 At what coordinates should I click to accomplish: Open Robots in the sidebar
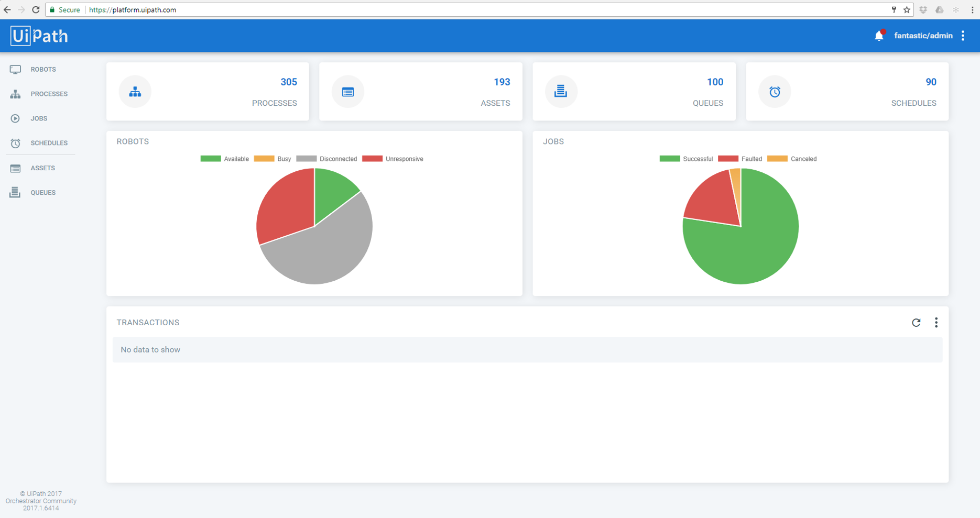pos(43,69)
